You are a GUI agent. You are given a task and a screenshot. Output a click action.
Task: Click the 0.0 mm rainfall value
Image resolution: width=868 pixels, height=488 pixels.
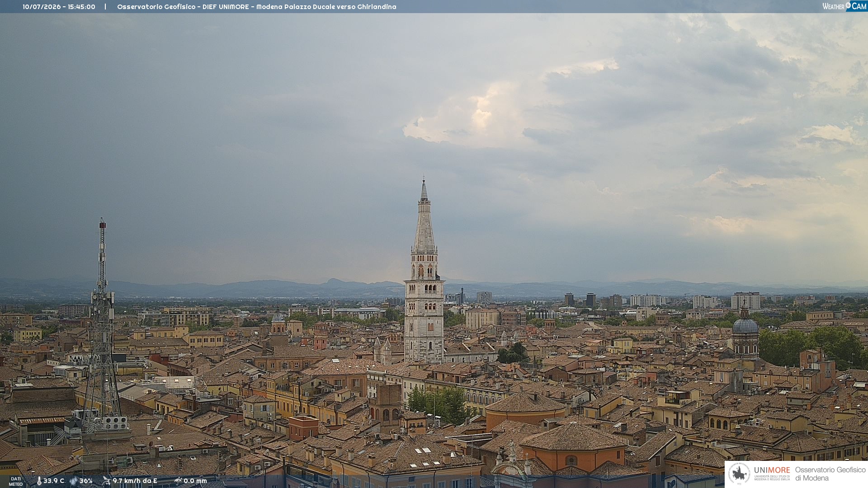click(x=195, y=481)
